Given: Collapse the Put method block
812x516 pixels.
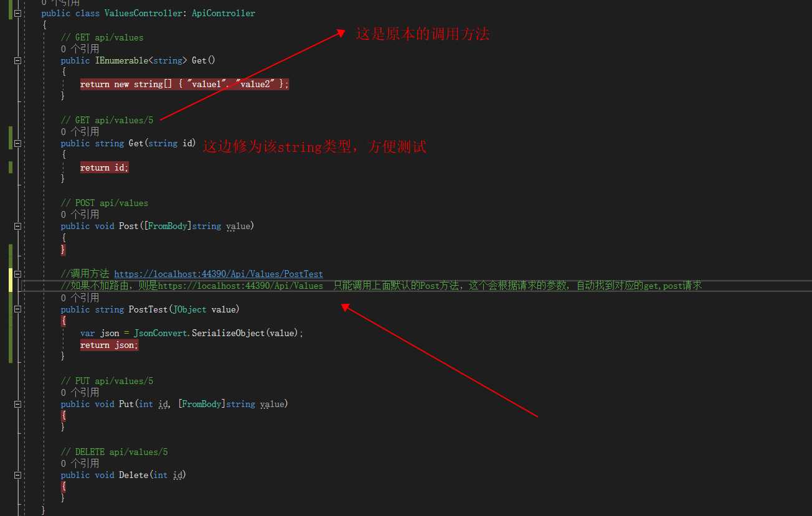Looking at the screenshot, I should pos(17,404).
